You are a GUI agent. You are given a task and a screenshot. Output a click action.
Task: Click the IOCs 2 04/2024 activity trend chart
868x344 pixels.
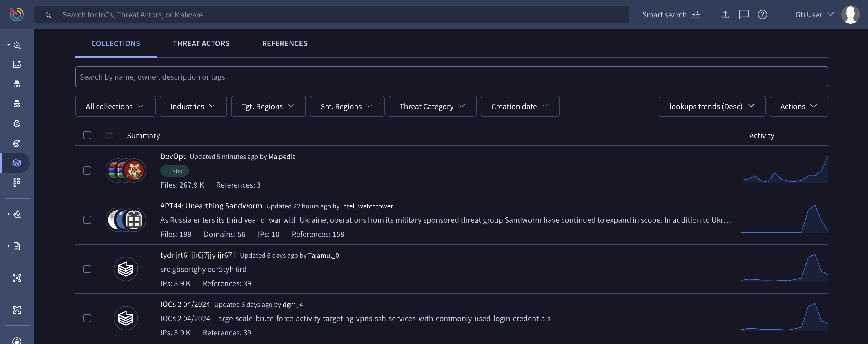click(x=785, y=317)
